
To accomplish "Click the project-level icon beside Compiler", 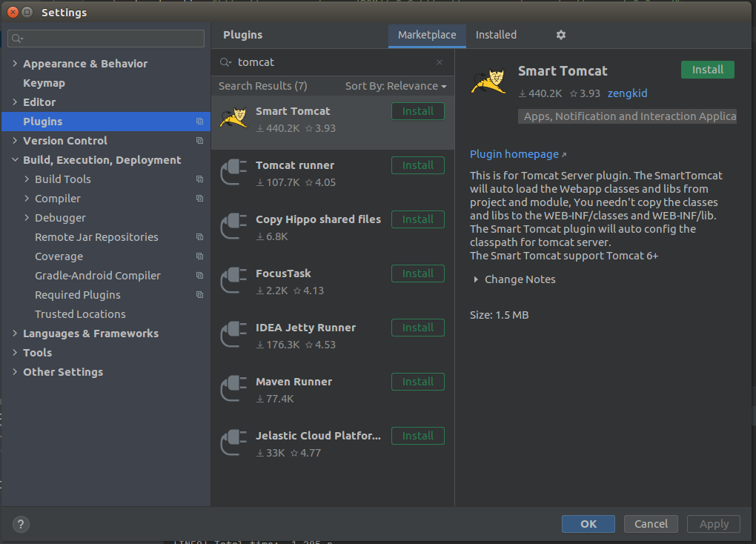I will [x=199, y=199].
